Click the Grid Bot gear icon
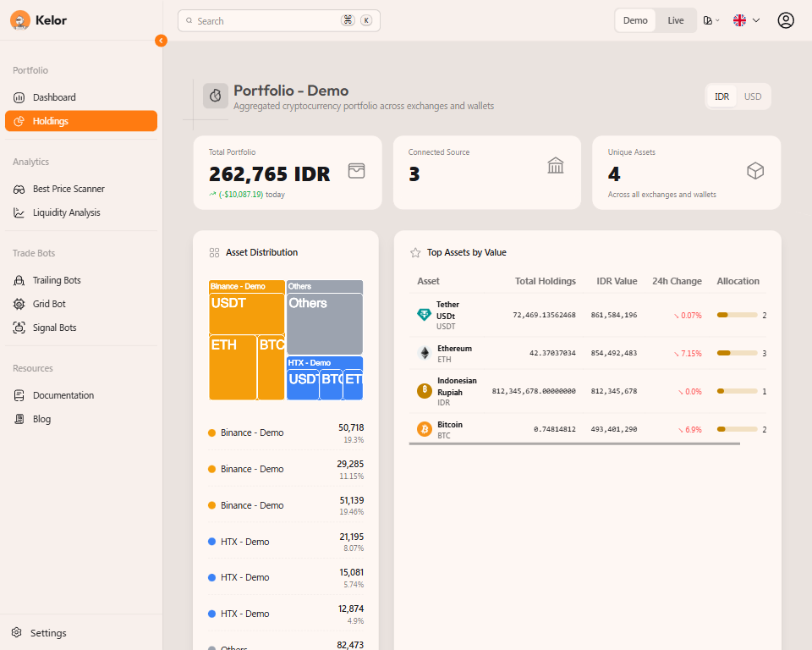The image size is (812, 650). [19, 304]
